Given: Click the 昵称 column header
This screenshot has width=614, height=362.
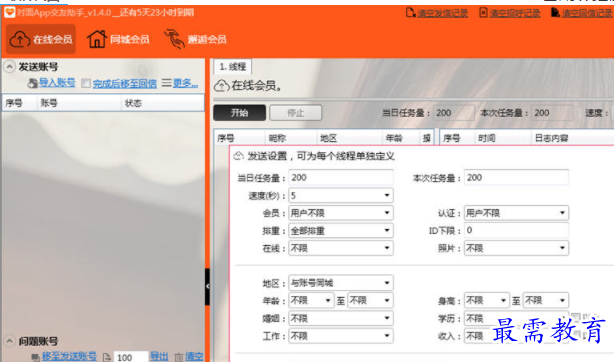Looking at the screenshot, I should (291, 138).
